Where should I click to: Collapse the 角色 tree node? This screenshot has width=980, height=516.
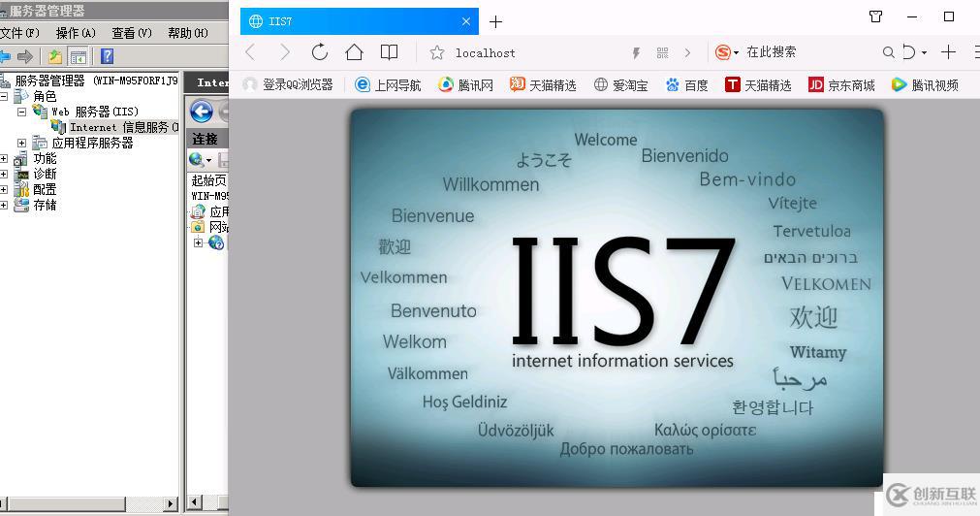tap(4, 96)
